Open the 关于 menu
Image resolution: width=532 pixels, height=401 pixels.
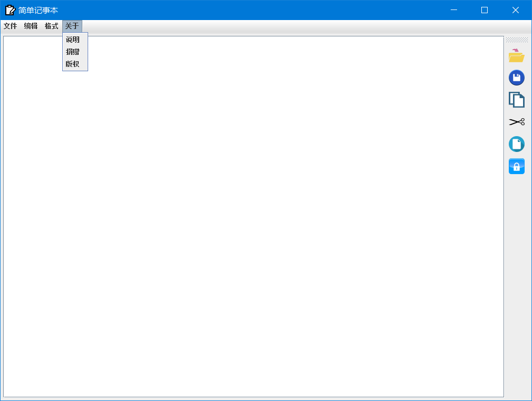coord(71,26)
